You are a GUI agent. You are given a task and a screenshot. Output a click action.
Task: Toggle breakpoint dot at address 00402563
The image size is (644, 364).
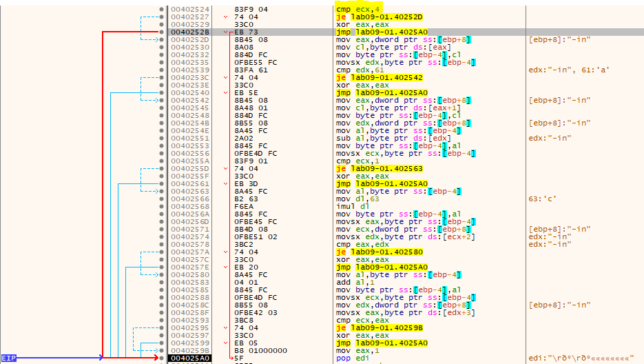pyautogui.click(x=161, y=191)
